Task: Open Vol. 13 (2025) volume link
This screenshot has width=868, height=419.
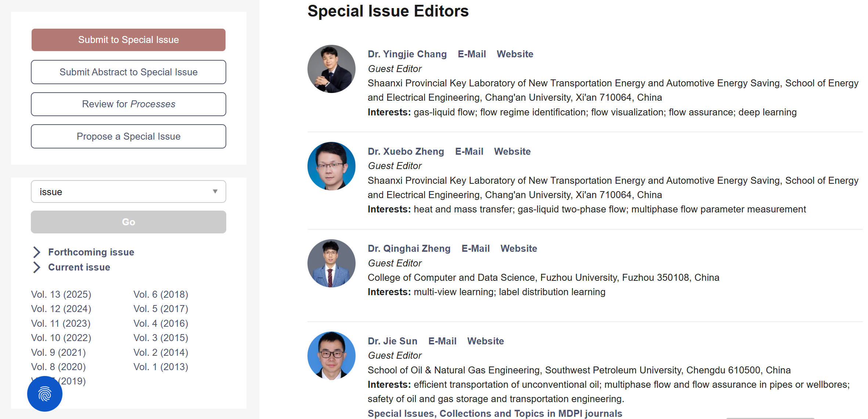Action: [x=61, y=294]
